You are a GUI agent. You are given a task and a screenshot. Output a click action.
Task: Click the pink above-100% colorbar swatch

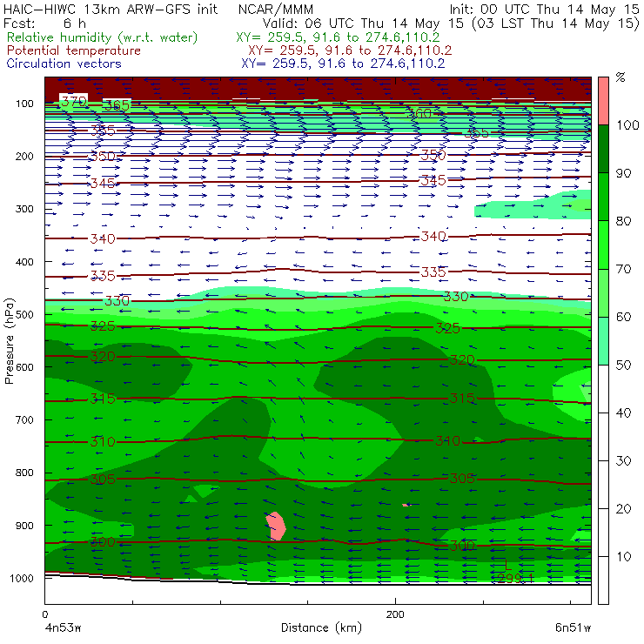tap(603, 101)
